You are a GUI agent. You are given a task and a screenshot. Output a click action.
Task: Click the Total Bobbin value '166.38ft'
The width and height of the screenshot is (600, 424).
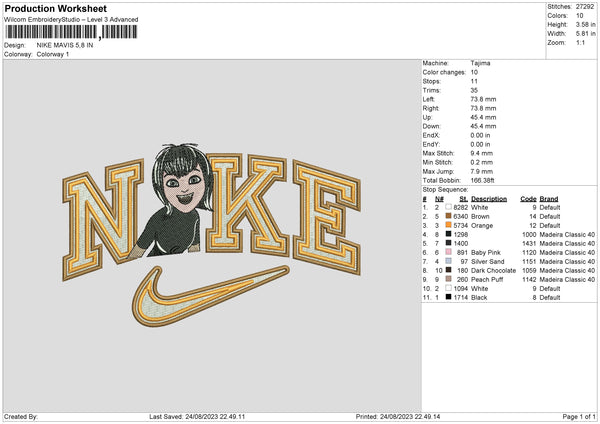tap(482, 180)
